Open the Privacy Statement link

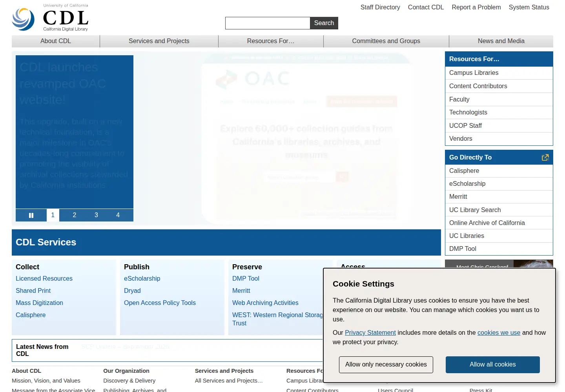click(370, 332)
